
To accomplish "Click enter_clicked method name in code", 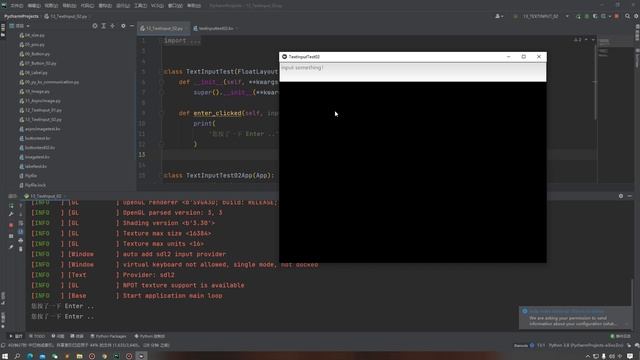I will tap(217, 113).
